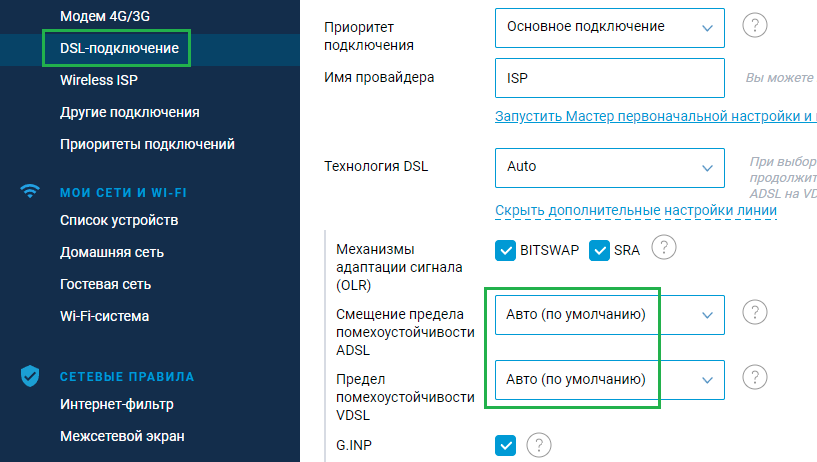Click Wi-Fi icon beside Мои сети и Wi-Fi
Viewport: 817px width, 462px height.
(30, 192)
